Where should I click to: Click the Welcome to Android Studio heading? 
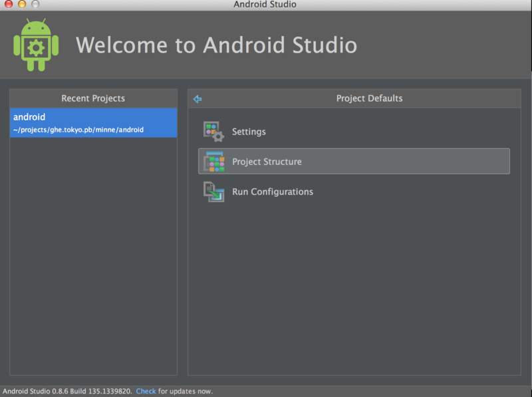click(217, 45)
